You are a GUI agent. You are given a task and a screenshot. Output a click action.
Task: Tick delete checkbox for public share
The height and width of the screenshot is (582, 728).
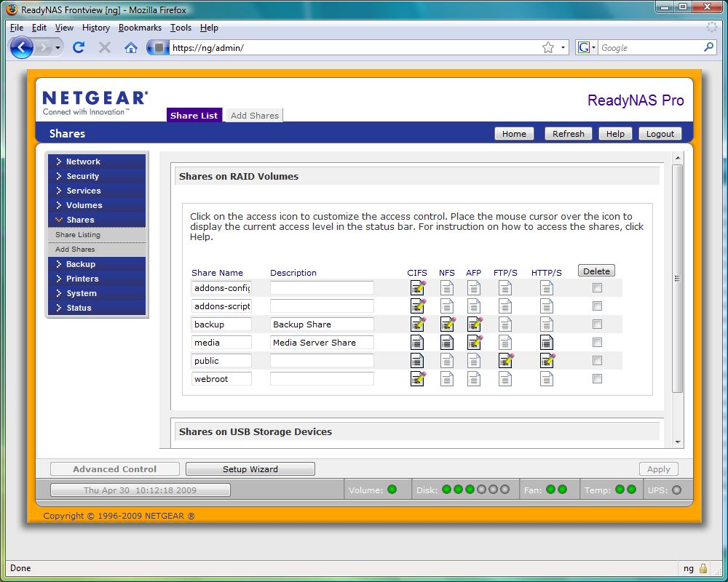597,360
